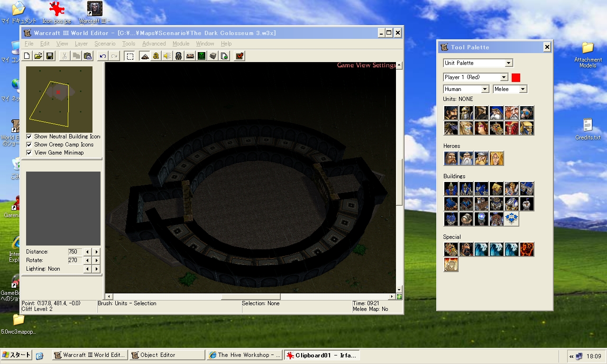The image size is (607, 364).
Task: Open the Module menu
Action: click(x=181, y=44)
